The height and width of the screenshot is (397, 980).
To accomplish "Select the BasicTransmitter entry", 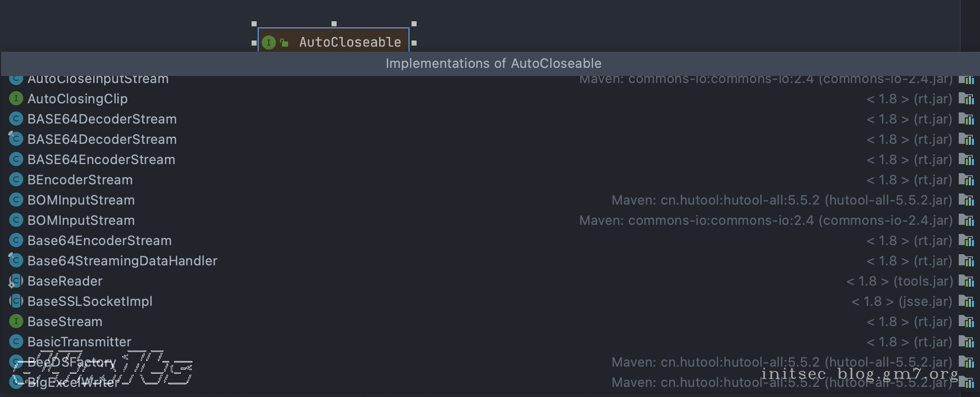I will pos(79,342).
